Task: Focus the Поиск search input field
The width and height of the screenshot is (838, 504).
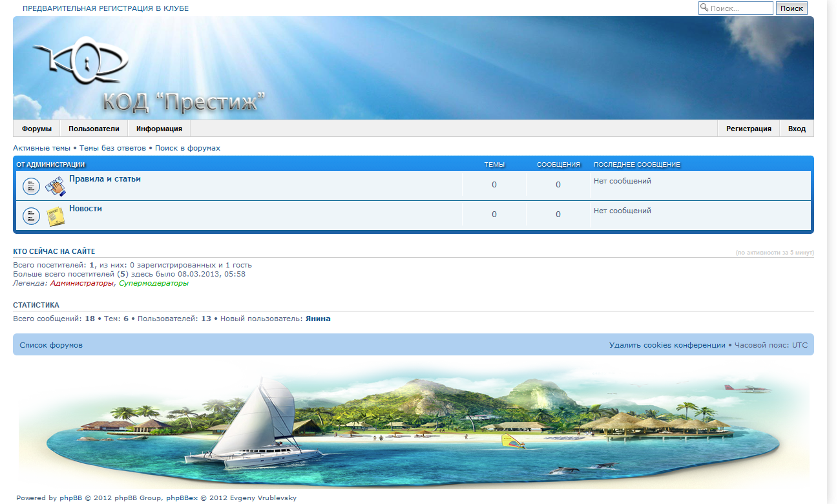Action: (740, 8)
